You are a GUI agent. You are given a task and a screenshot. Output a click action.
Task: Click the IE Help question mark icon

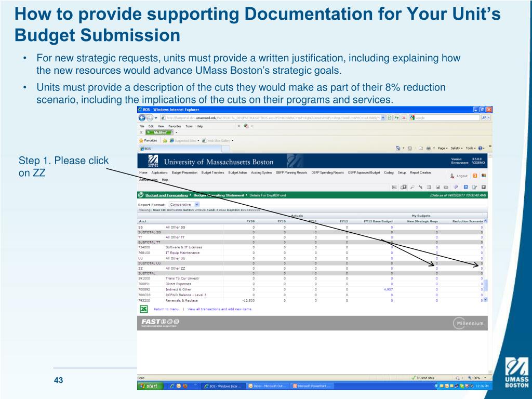coord(480,148)
